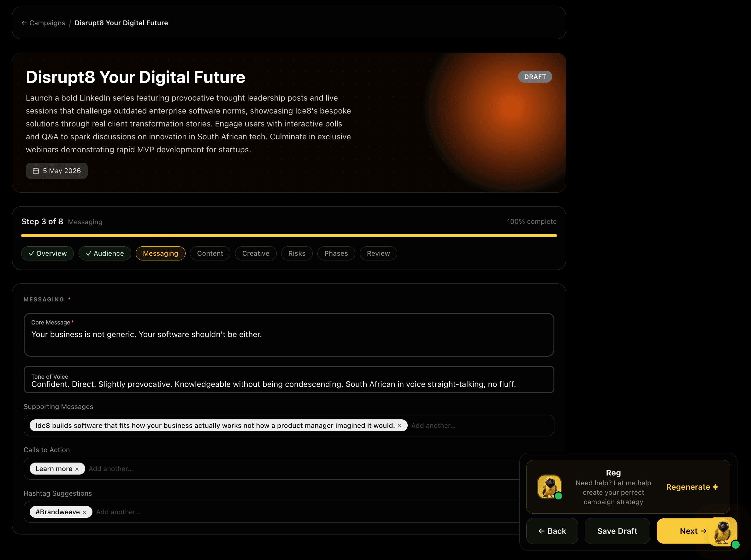Click the Save Draft button
This screenshot has height=560, width=751.
(617, 531)
